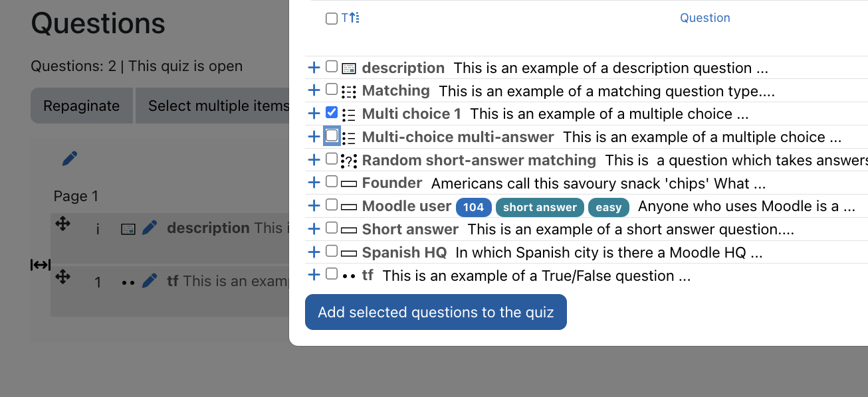Click the 104 tag badge

coord(473,207)
